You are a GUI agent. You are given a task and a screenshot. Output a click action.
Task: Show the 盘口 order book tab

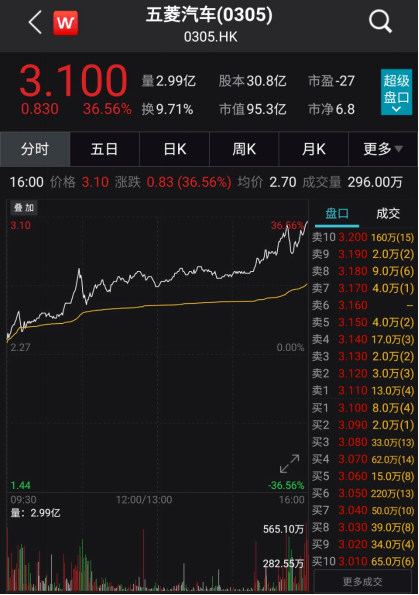337,214
